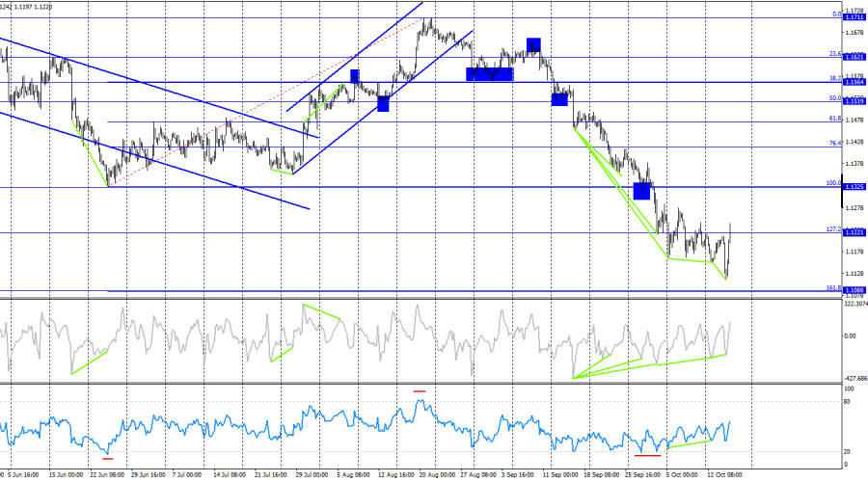This screenshot has height=482, width=868.
Task: Select the 1.1564 price tag on scale
Action: click(854, 82)
